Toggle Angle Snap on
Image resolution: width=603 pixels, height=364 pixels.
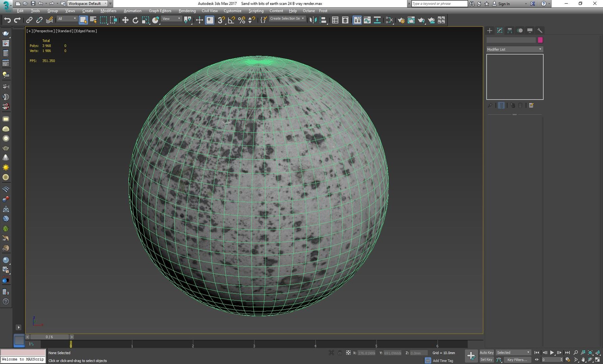(x=231, y=20)
